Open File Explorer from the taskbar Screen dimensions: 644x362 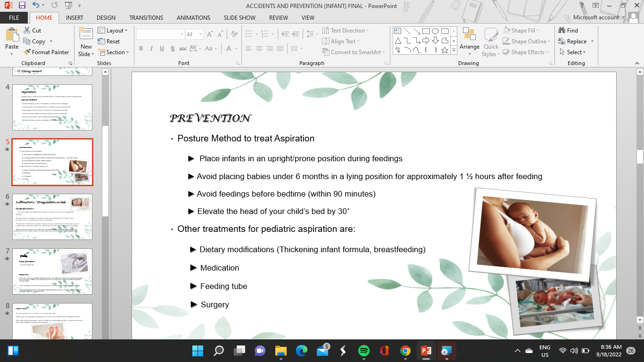281,351
